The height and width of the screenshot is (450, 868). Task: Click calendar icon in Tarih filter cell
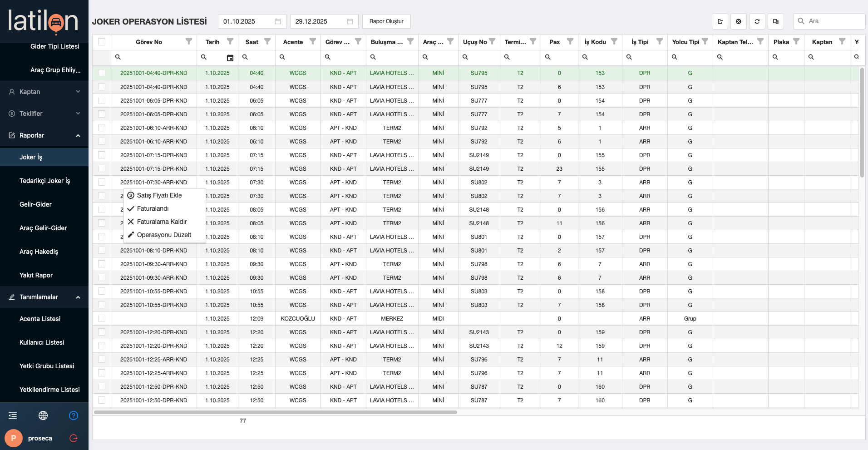click(230, 58)
